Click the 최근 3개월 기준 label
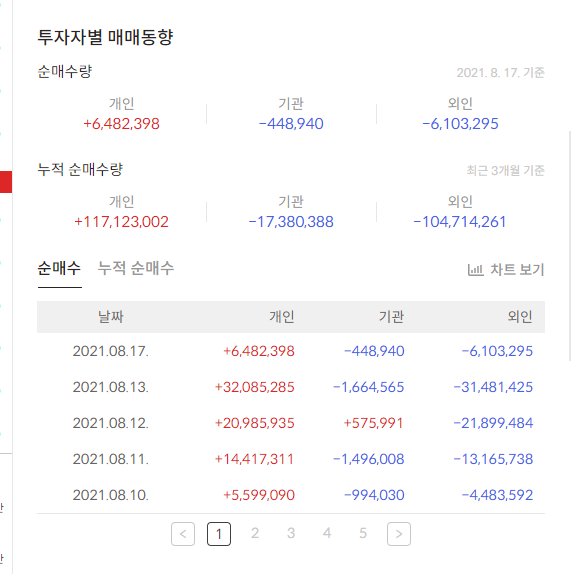 click(505, 171)
